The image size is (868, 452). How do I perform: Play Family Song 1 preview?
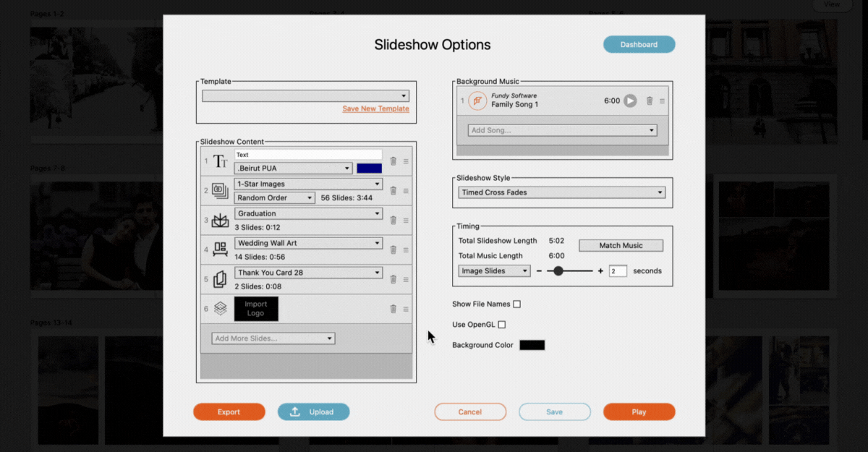click(630, 101)
